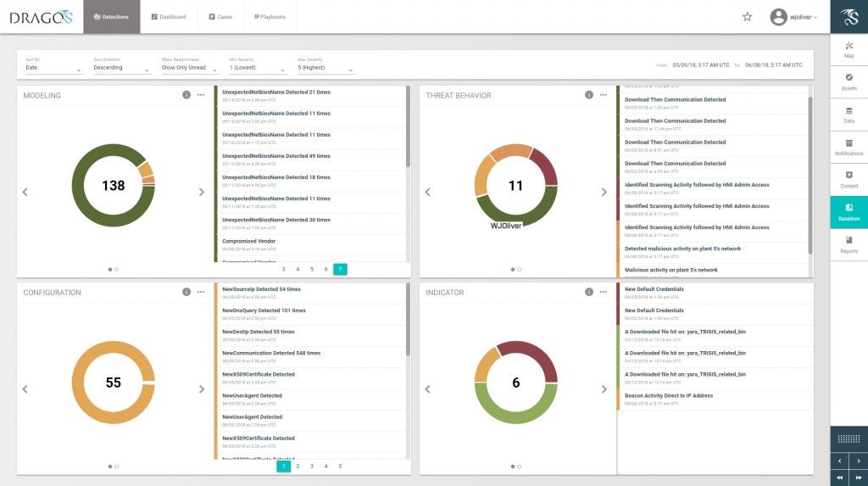Click the orange Configuration donut ring
The height and width of the screenshot is (486, 868).
[x=78, y=383]
